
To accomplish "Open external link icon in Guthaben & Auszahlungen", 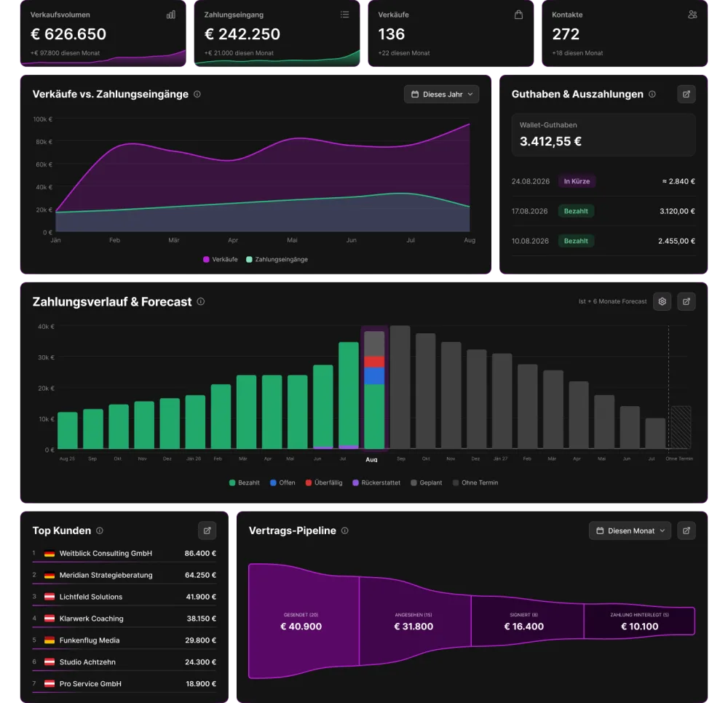I will pyautogui.click(x=687, y=94).
